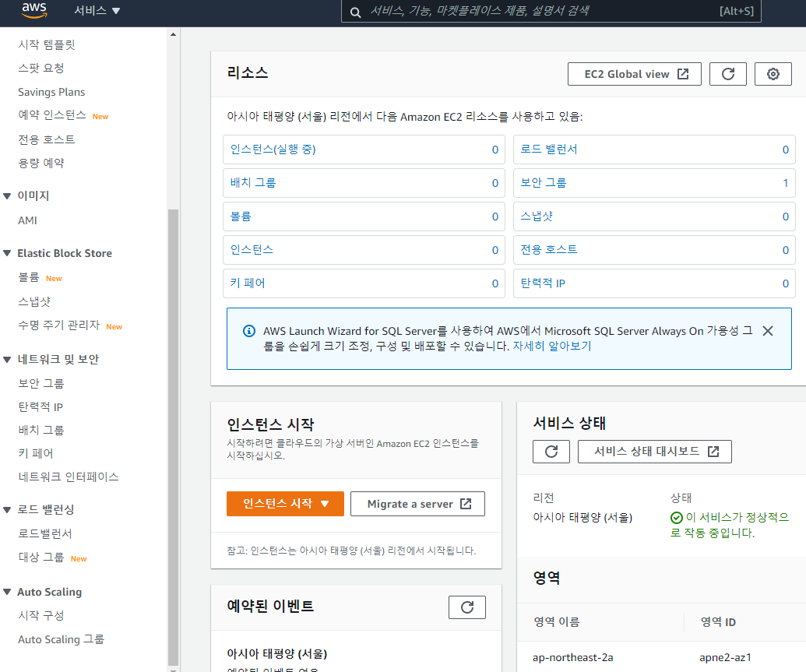
Task: Click Migrate a server button
Action: (417, 504)
